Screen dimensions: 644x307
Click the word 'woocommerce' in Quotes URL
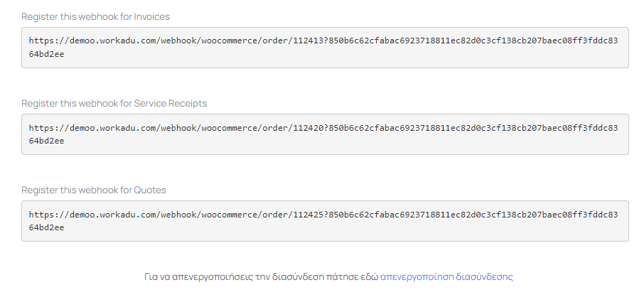[x=230, y=214]
